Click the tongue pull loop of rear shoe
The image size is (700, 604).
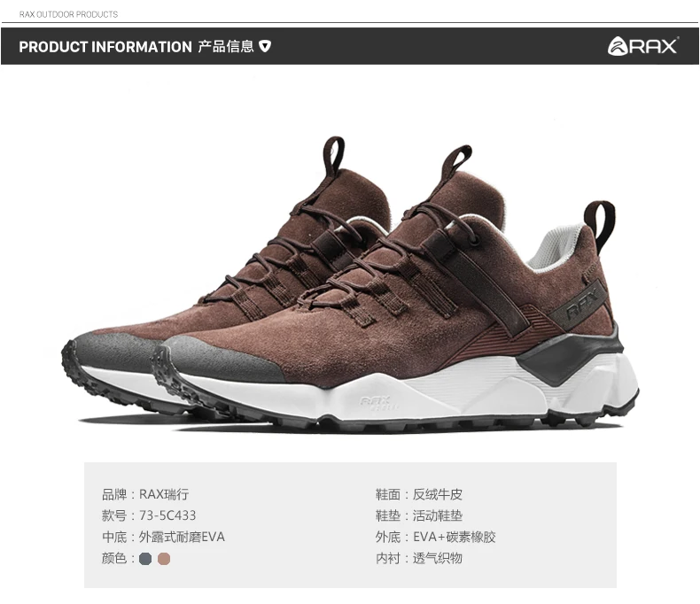333,156
